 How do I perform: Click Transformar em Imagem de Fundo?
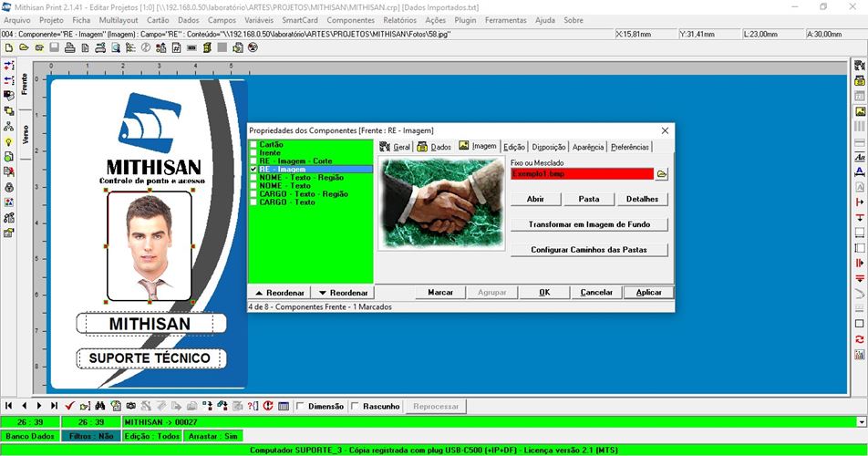[x=589, y=224]
